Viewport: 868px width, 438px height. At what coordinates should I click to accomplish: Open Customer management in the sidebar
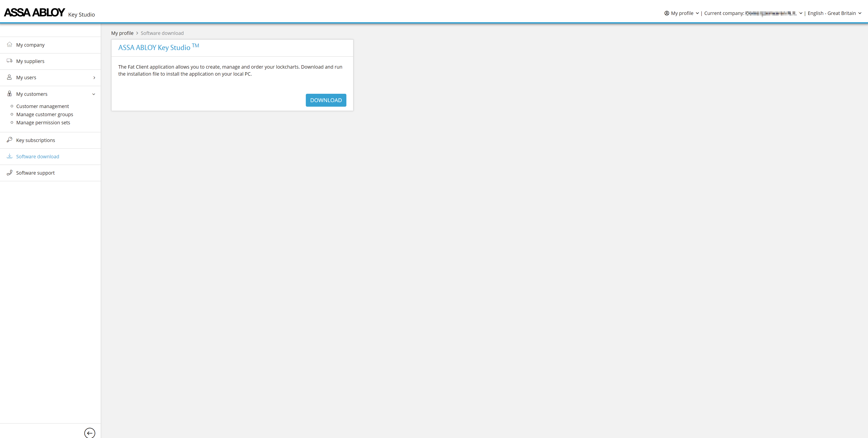42,106
